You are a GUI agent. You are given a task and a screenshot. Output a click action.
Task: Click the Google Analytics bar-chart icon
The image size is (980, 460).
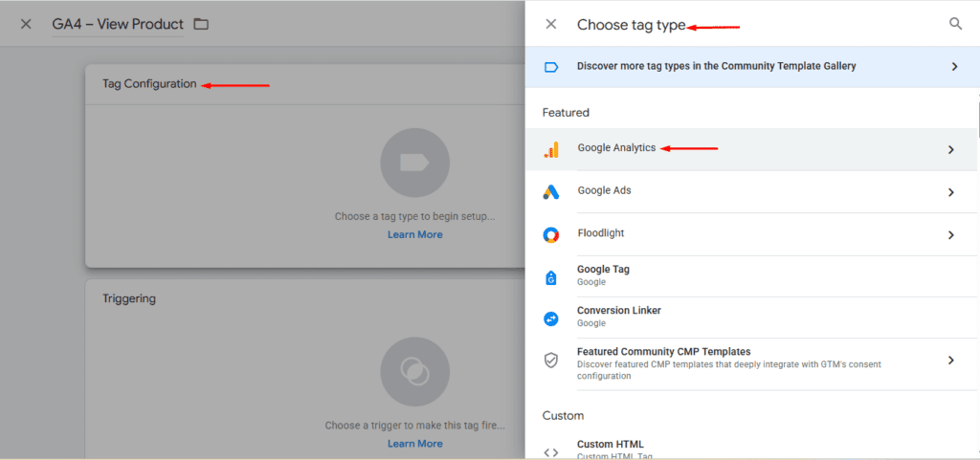point(551,149)
